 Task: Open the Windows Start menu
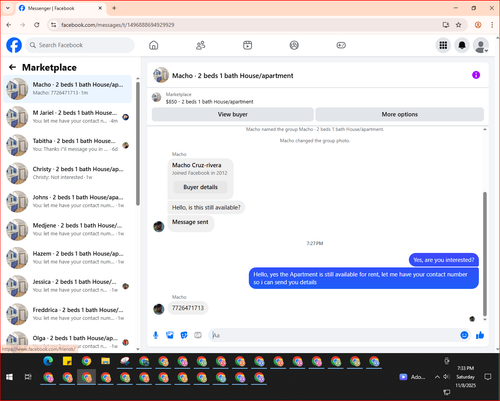tap(9, 377)
